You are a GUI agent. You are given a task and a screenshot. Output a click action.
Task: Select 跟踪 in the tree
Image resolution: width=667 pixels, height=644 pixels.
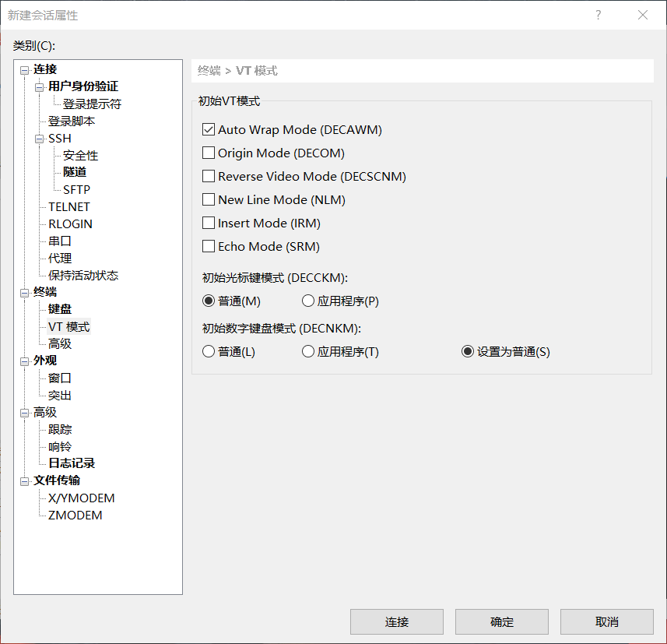point(60,429)
